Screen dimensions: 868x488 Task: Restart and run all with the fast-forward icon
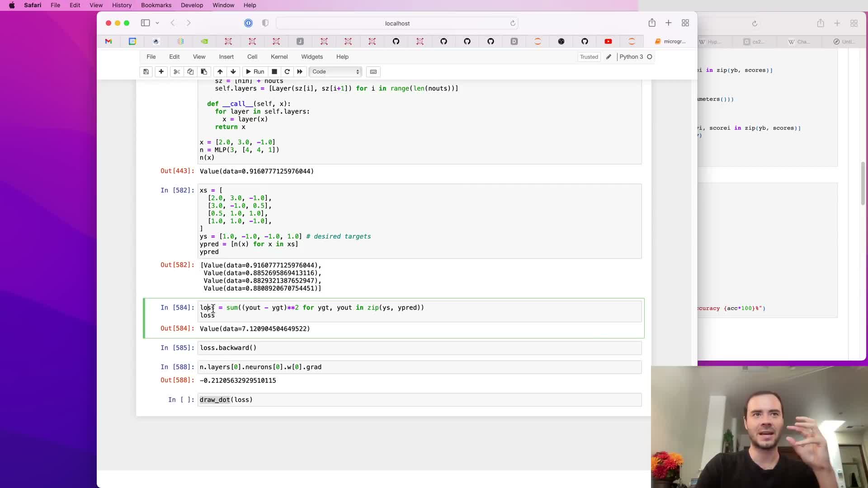click(300, 71)
